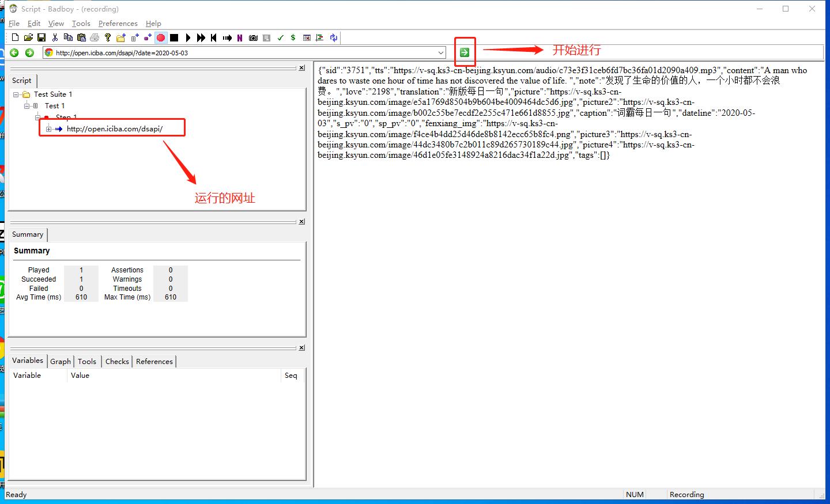
Task: Expand the open.iciba.com/dsapi request node
Action: [x=49, y=129]
